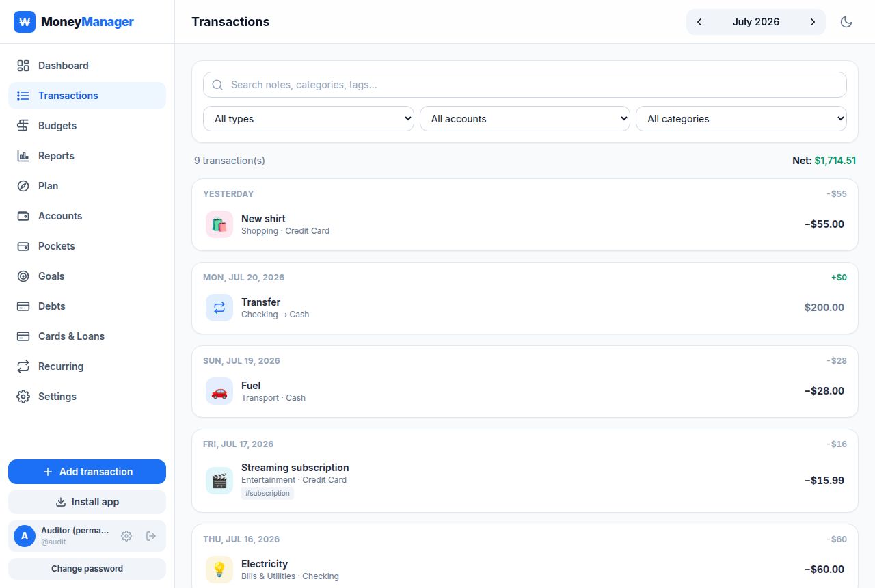The width and height of the screenshot is (875, 588).
Task: Click the light bulb icon for Electricity
Action: 219,570
